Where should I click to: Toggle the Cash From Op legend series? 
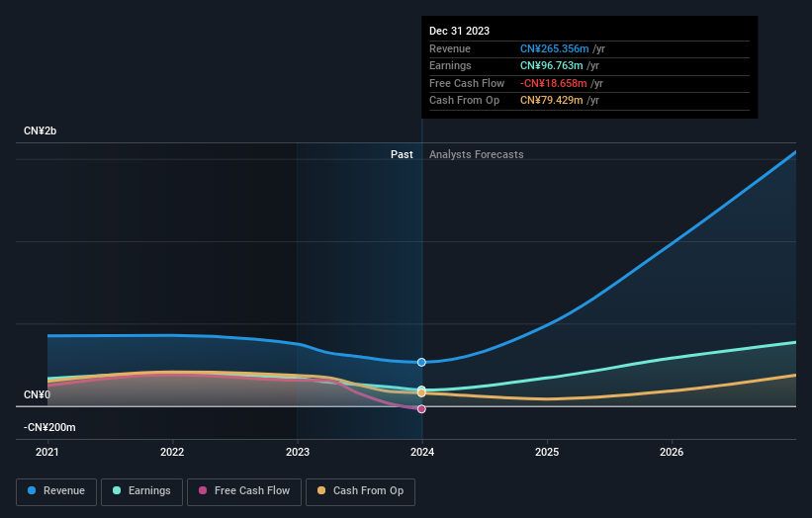pos(360,491)
